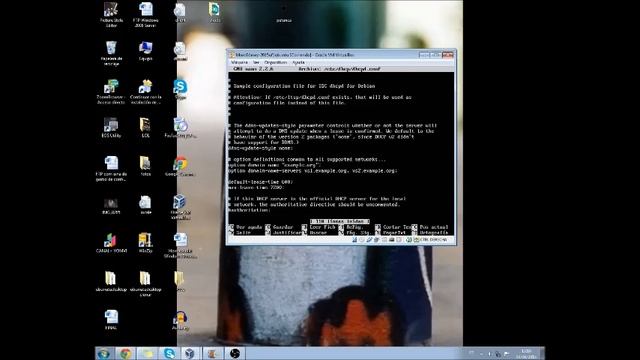Click the 'Ver ayuda' shortcut label in nano

(249, 227)
